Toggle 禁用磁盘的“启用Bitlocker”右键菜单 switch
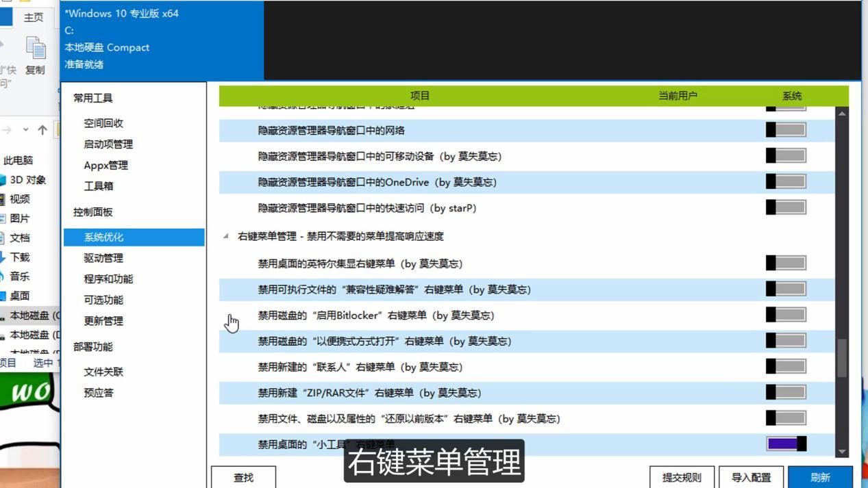The height and width of the screenshot is (488, 868). 786,315
